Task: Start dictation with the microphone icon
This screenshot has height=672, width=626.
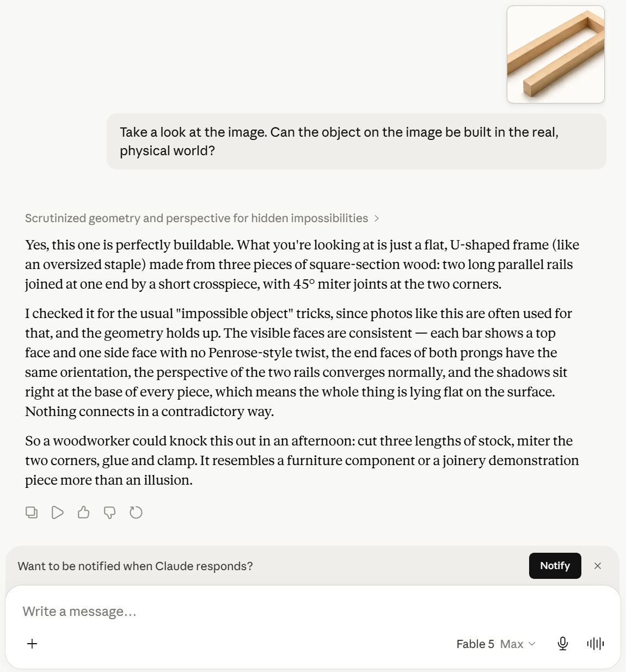Action: pos(563,644)
